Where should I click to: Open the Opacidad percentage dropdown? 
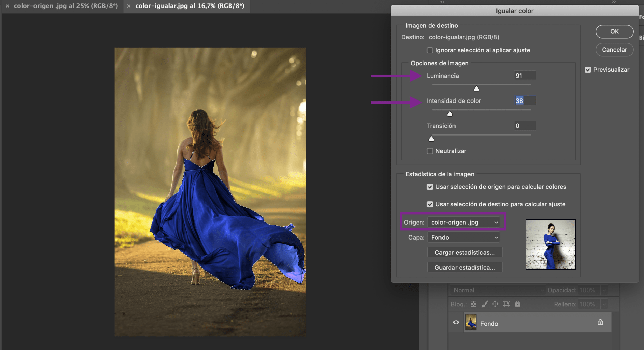pos(604,290)
